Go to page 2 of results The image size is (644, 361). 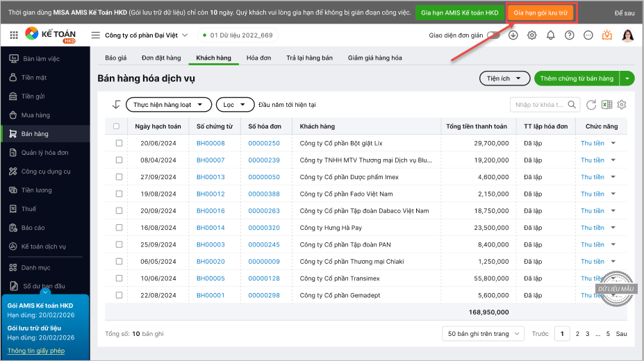[577, 334]
